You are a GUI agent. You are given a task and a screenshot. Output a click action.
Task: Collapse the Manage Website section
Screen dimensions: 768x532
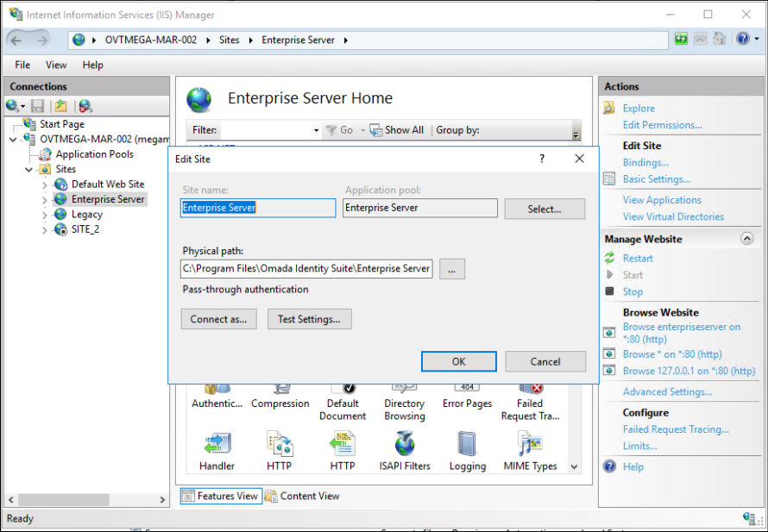coord(746,239)
